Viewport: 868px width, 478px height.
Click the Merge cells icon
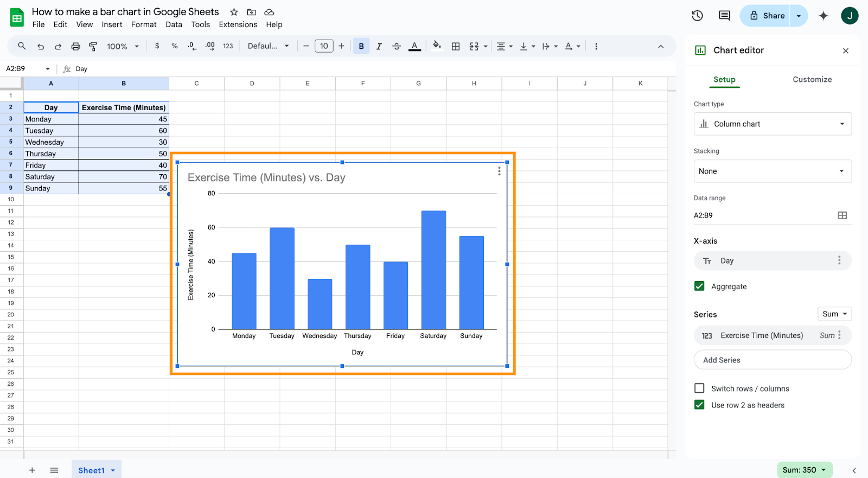point(474,46)
